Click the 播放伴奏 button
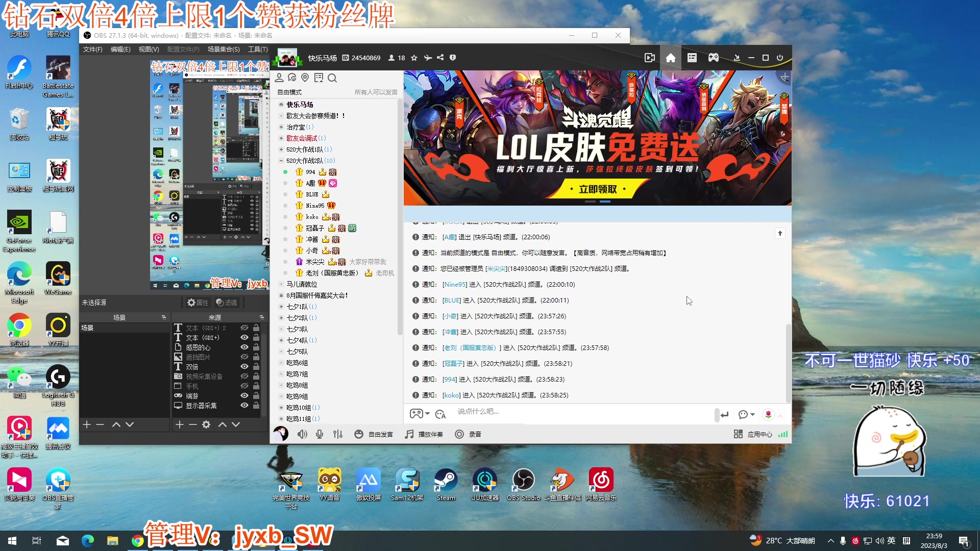 coord(424,434)
